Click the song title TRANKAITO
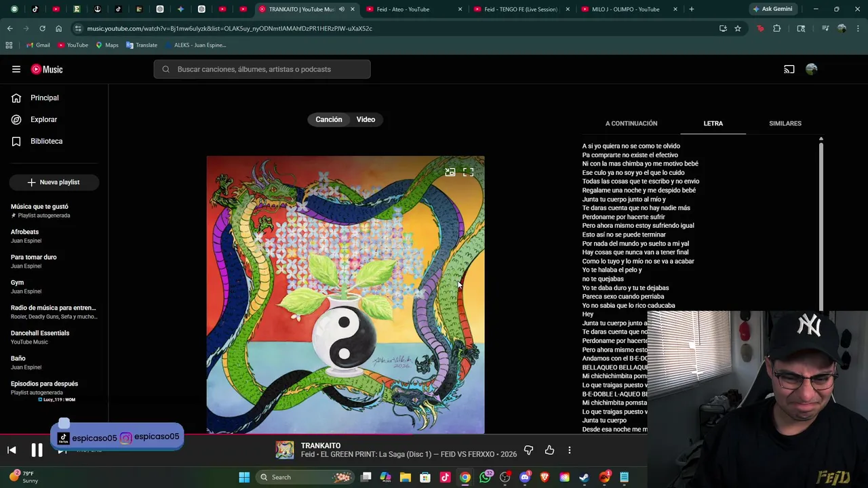The height and width of the screenshot is (488, 868). click(321, 446)
